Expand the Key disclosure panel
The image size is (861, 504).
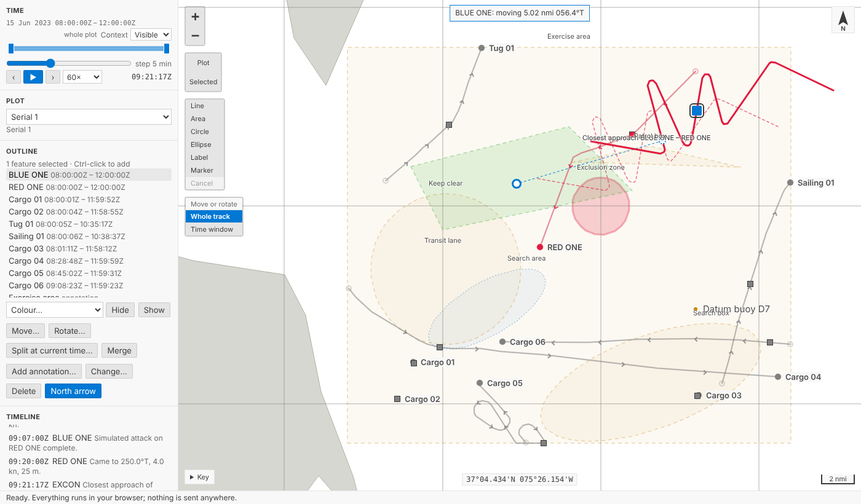199,477
